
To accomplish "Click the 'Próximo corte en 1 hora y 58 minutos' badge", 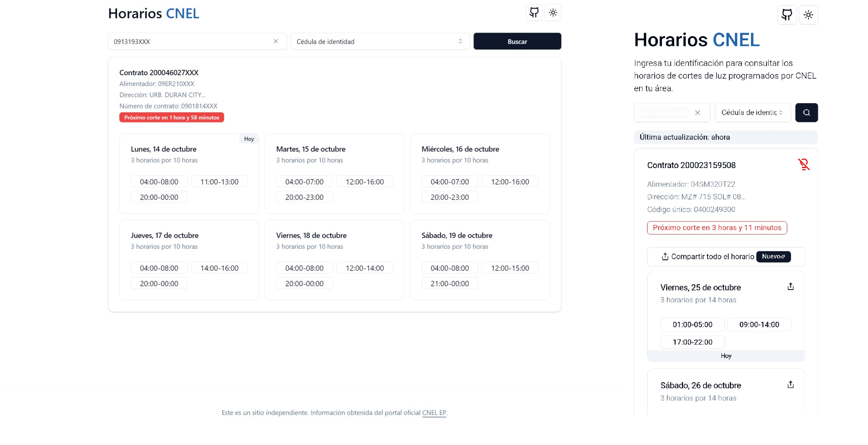I will point(172,117).
